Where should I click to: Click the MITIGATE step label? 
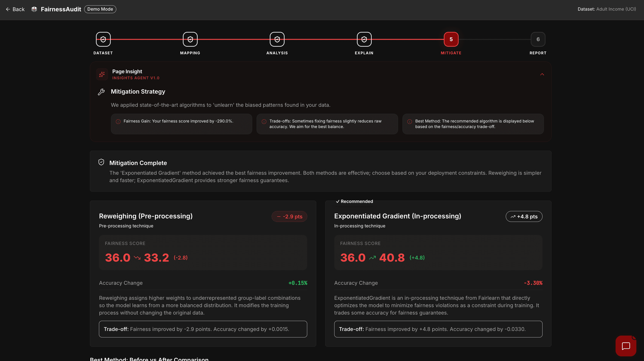(451, 53)
